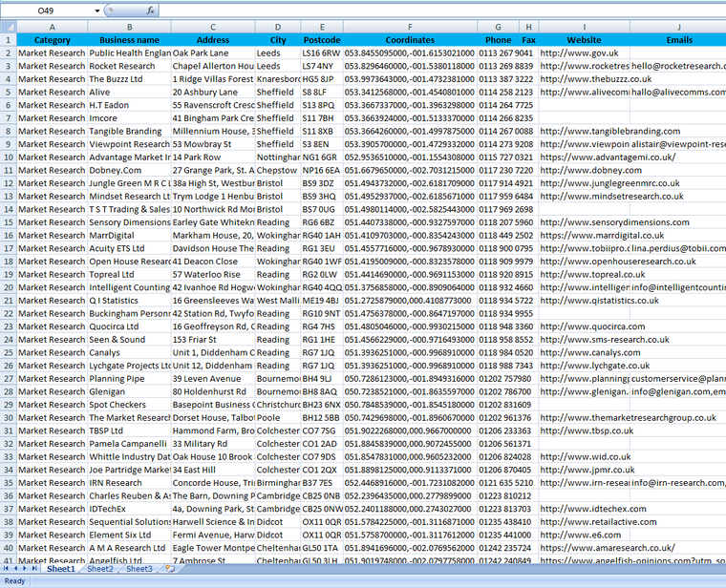
Task: Select the Pamela Campanelli cell
Action: tap(129, 443)
